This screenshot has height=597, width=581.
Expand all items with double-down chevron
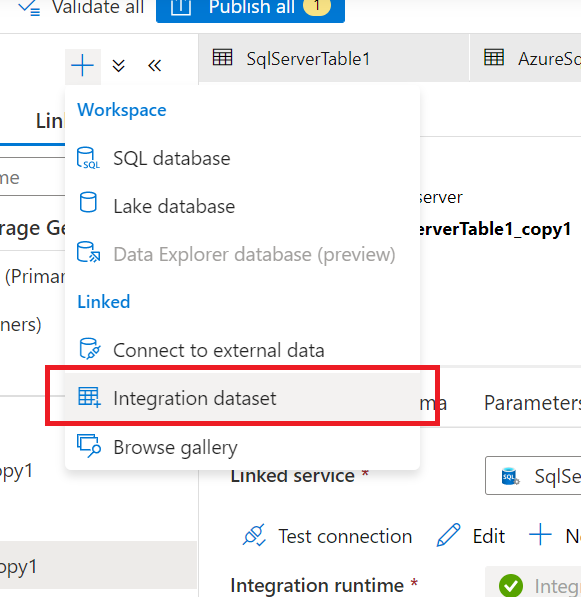pos(118,66)
